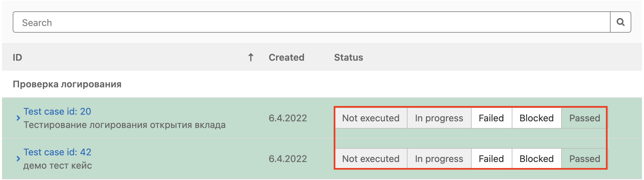Viewport: 644px width, 180px height.
Task: Mark test case 20 as Blocked
Action: [536, 118]
